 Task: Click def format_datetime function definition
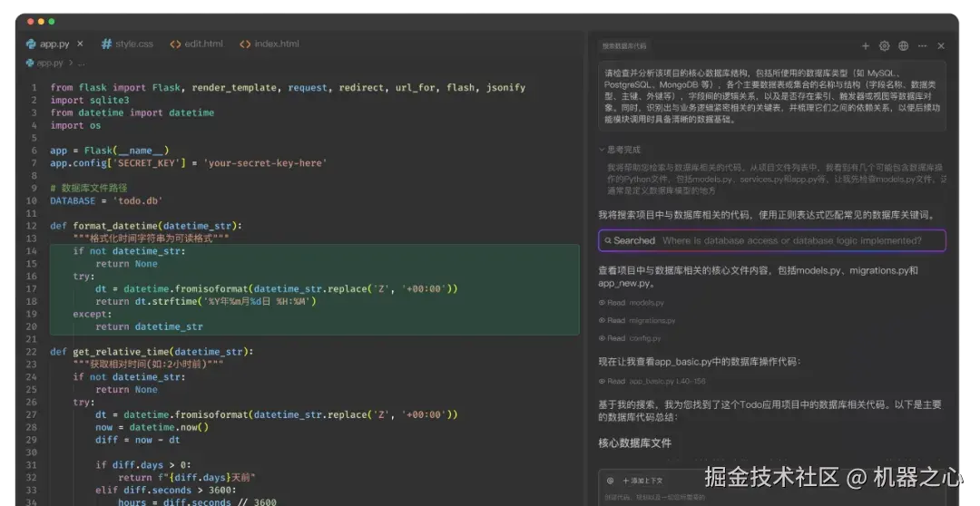point(145,226)
